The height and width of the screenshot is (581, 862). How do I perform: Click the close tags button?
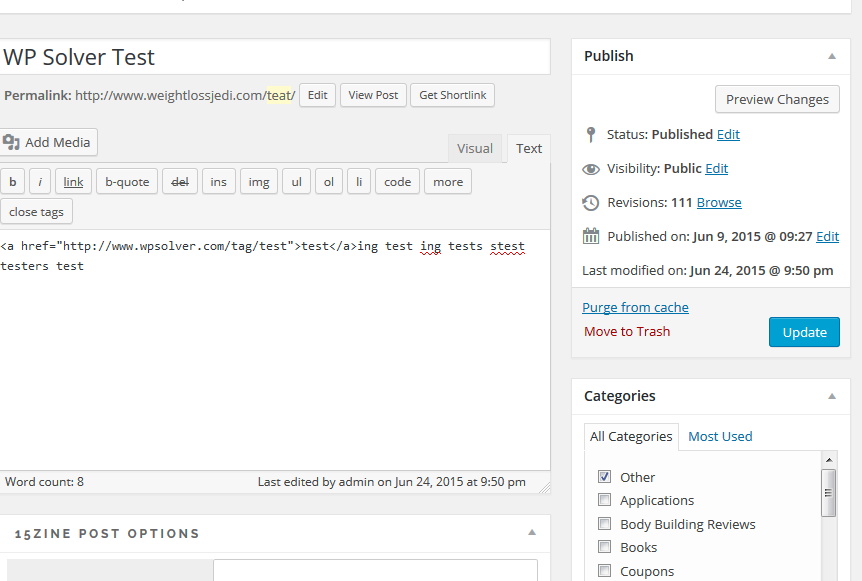[36, 212]
